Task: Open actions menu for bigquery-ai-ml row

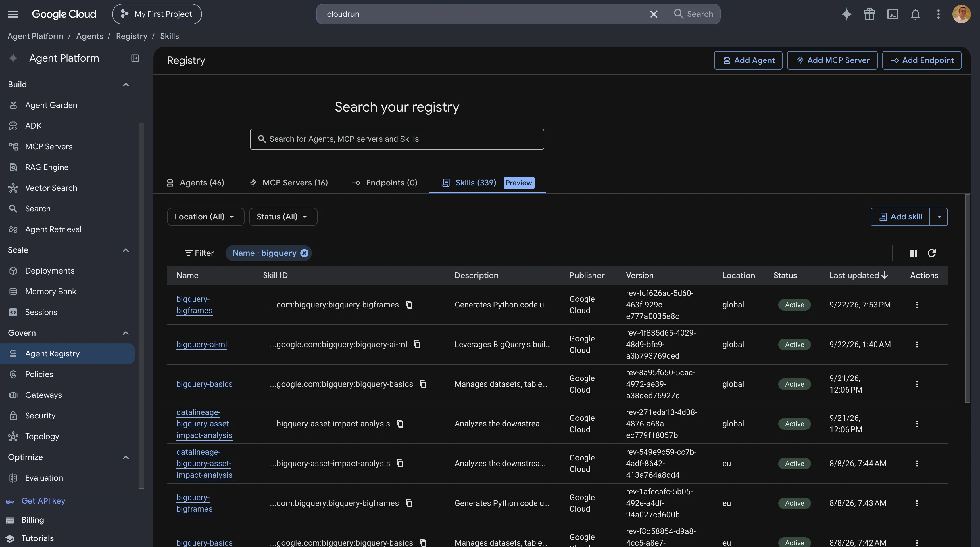Action: (x=917, y=345)
